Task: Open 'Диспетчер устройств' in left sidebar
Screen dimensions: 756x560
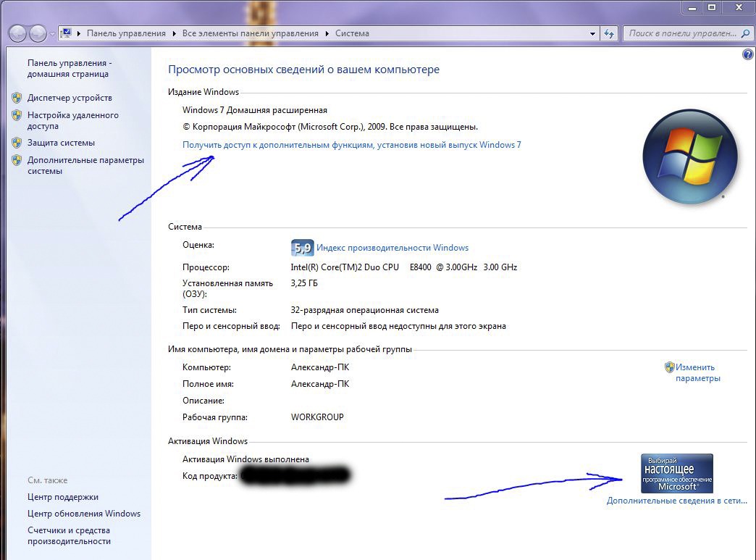Action: (x=70, y=97)
